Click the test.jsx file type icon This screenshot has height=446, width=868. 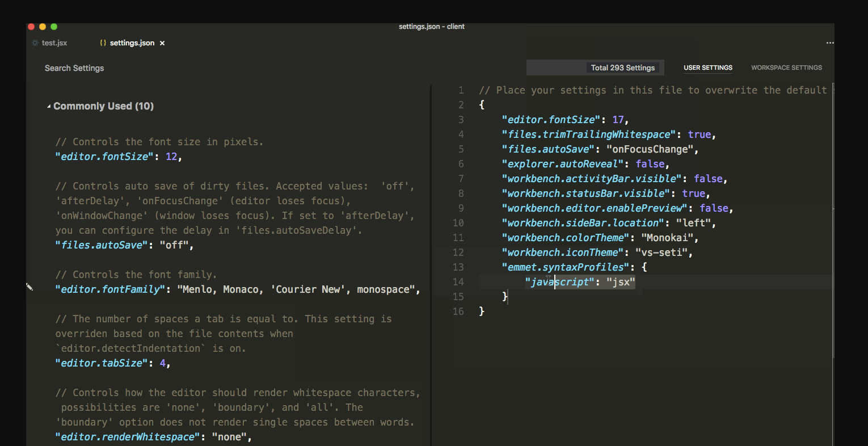click(x=35, y=43)
